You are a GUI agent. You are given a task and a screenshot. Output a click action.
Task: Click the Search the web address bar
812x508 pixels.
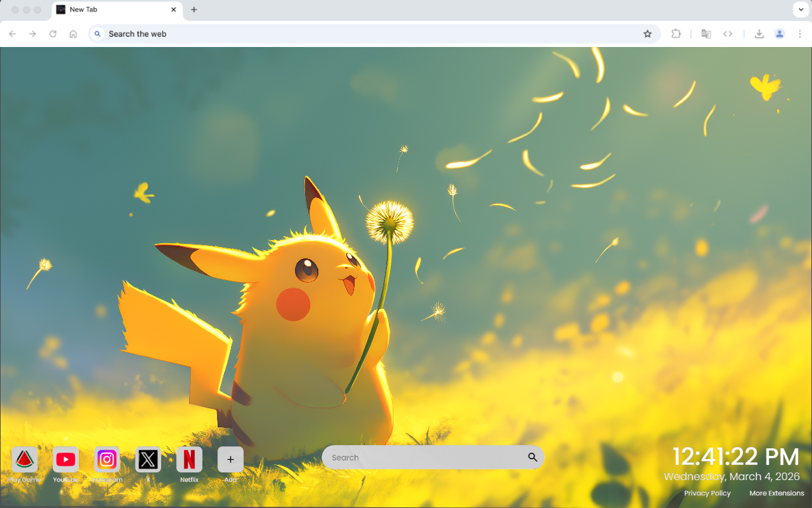coord(374,34)
